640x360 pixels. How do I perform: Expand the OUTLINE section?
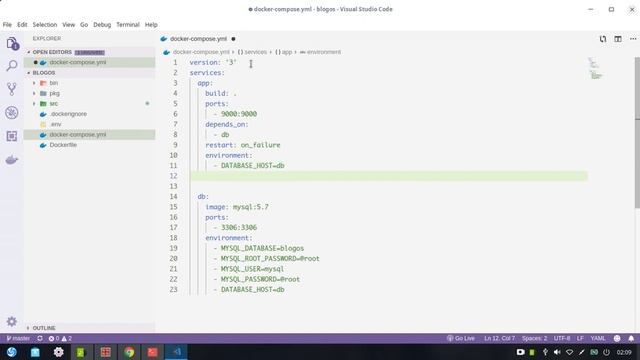44,328
